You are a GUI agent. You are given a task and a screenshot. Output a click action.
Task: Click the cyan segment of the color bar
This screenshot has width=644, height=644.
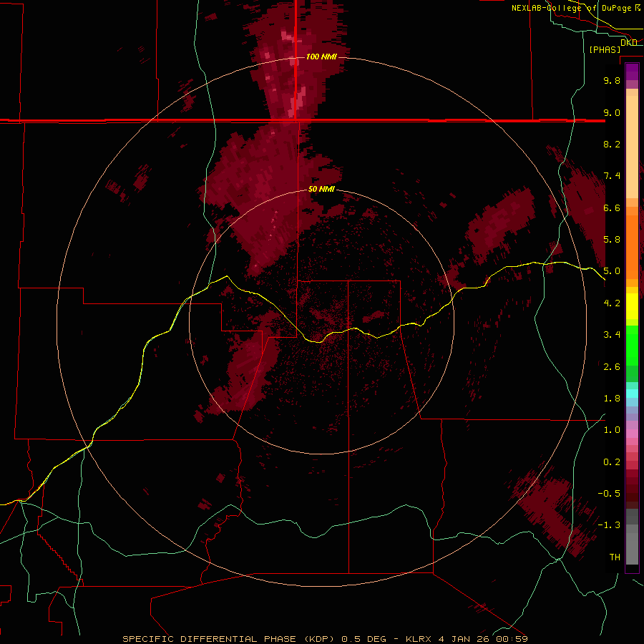point(632,394)
